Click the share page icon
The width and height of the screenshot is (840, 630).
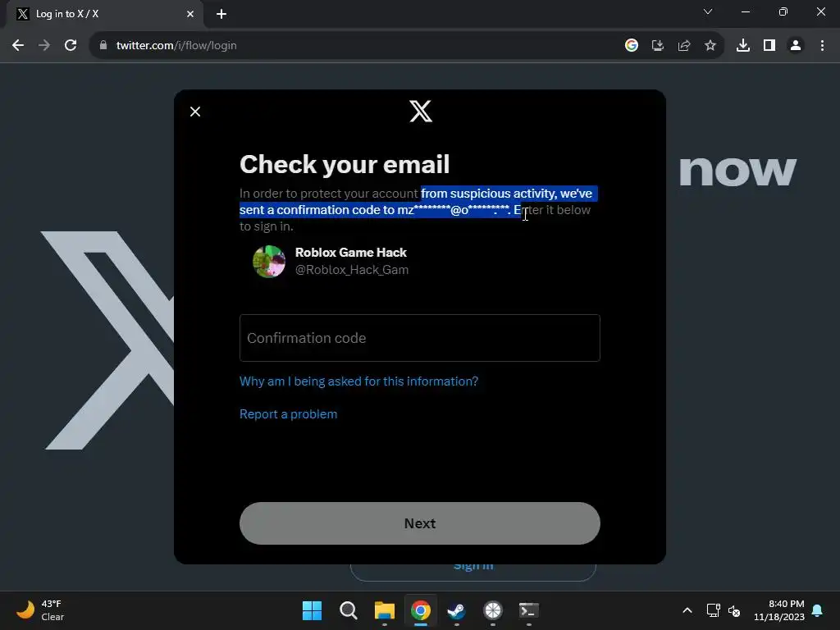point(683,46)
